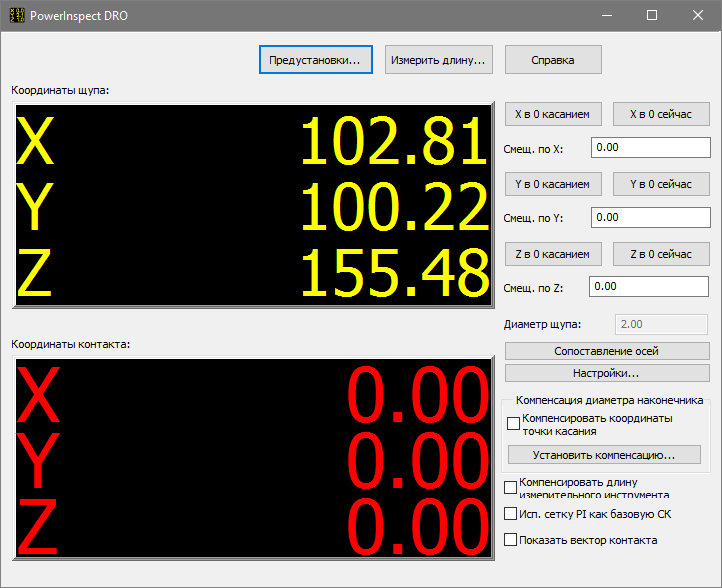Click the Y в 0 касанием button

tap(553, 184)
